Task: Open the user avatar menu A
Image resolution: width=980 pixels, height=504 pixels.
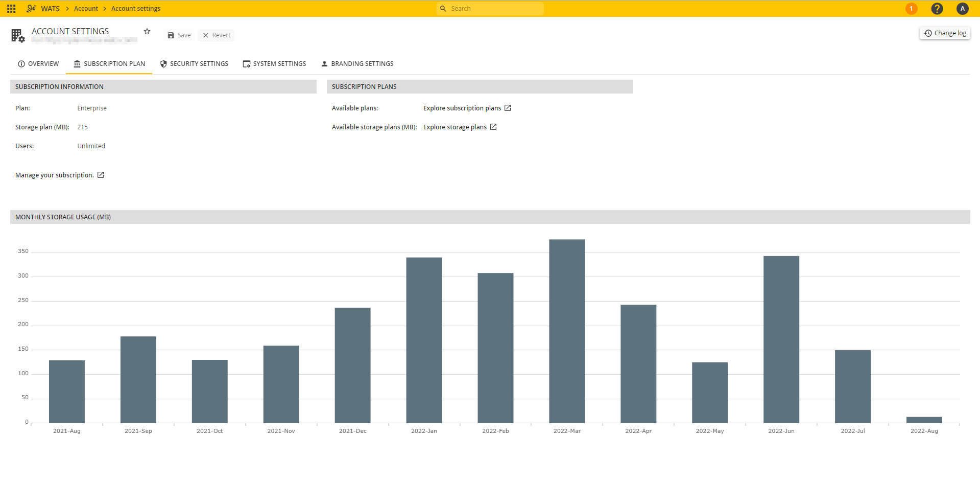Action: click(x=962, y=9)
